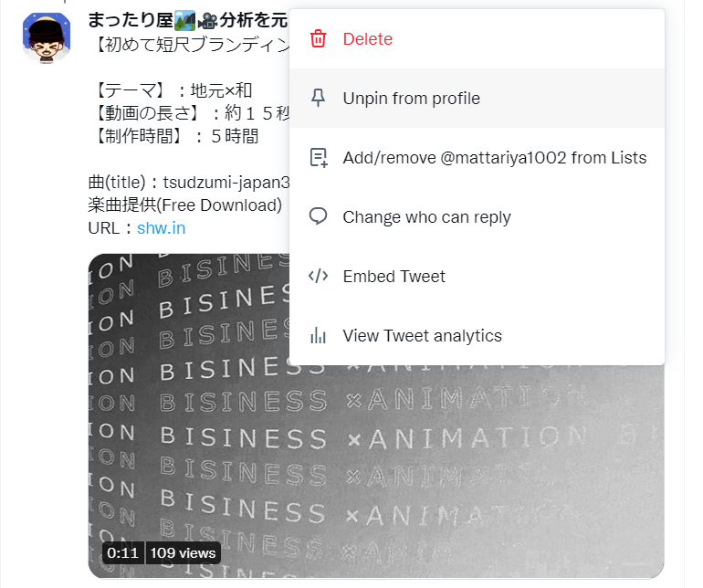Click the bar chart analytics icon

[318, 335]
